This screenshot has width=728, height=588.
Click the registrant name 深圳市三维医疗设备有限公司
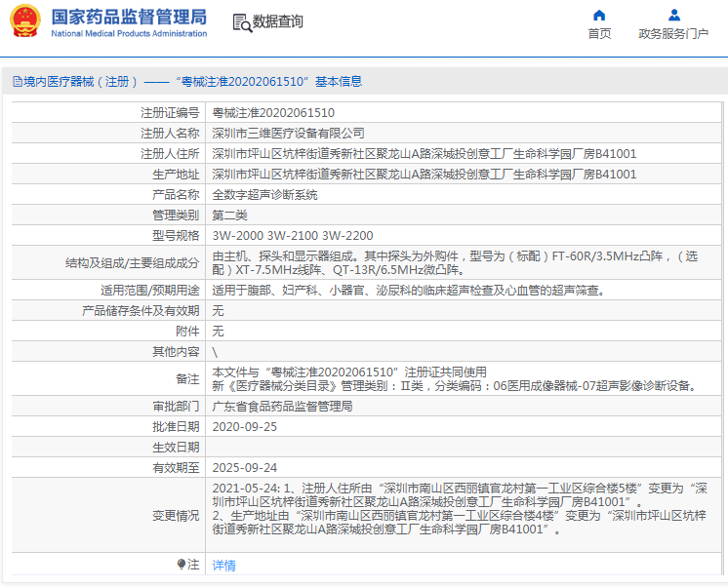point(288,134)
